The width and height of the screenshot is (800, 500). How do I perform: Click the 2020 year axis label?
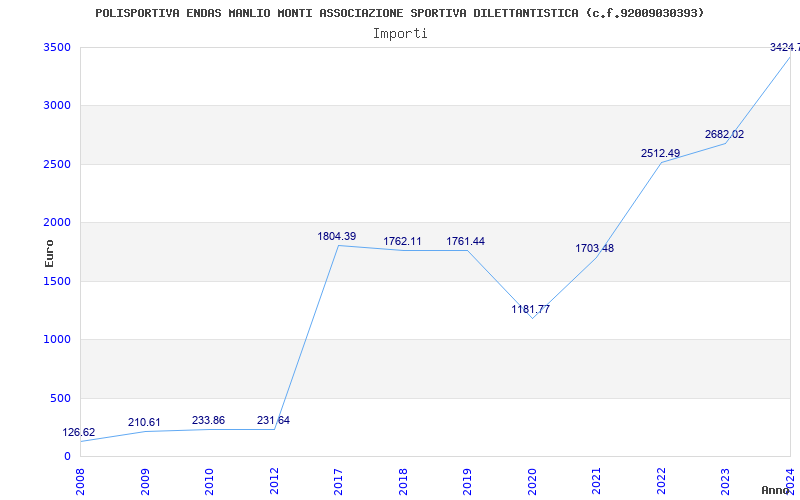click(x=532, y=481)
